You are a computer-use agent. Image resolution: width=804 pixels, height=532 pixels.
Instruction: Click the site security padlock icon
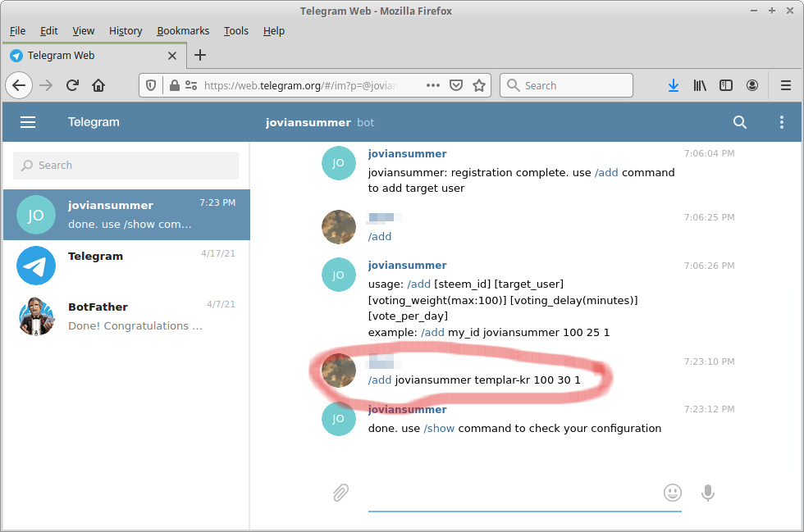point(174,85)
